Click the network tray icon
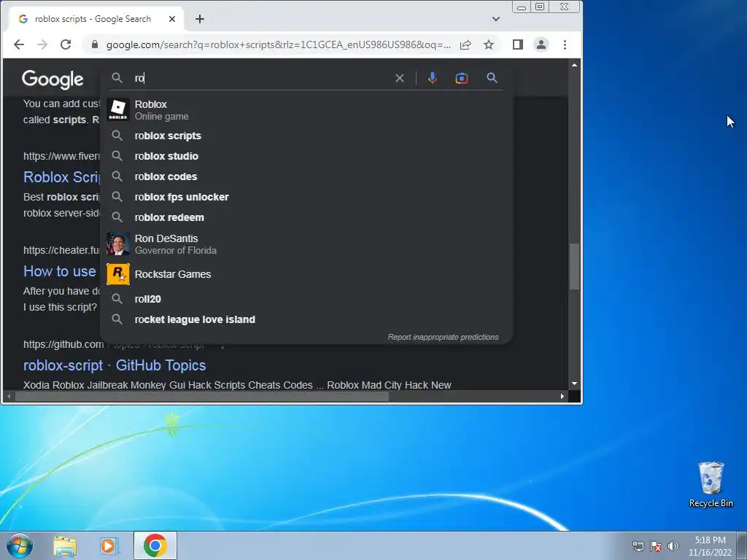 [x=638, y=546]
